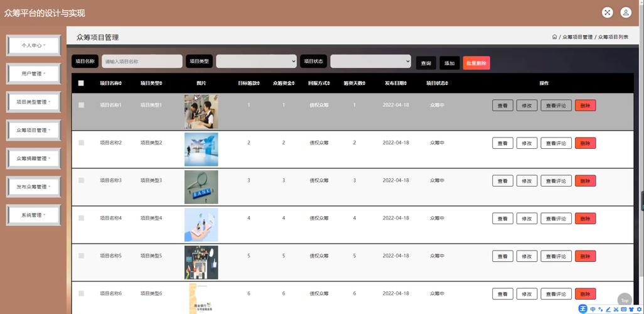Click the IME shirt skin icon
This screenshot has width=644, height=314.
click(631, 309)
